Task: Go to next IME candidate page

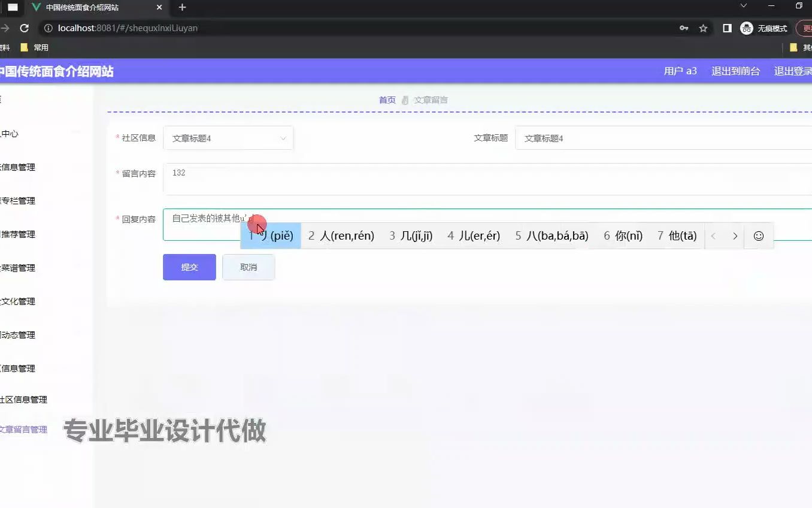Action: point(735,236)
